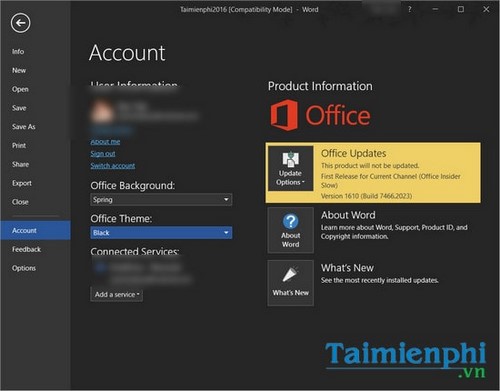This screenshot has width=500, height=391.
Task: Choose Close in the sidebar
Action: (x=20, y=202)
